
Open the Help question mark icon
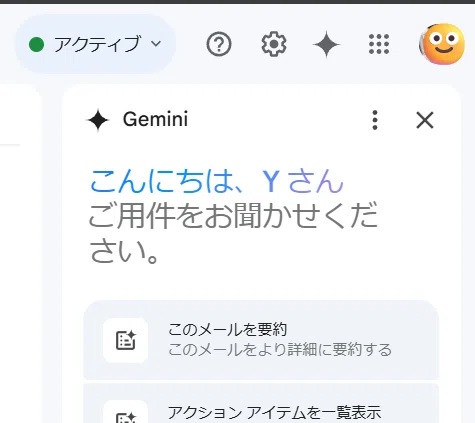pyautogui.click(x=219, y=44)
